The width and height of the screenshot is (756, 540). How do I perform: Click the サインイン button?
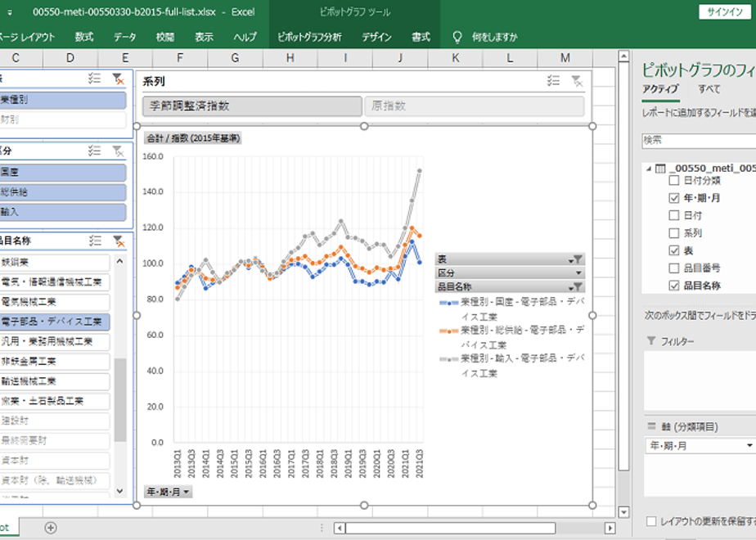pyautogui.click(x=725, y=12)
